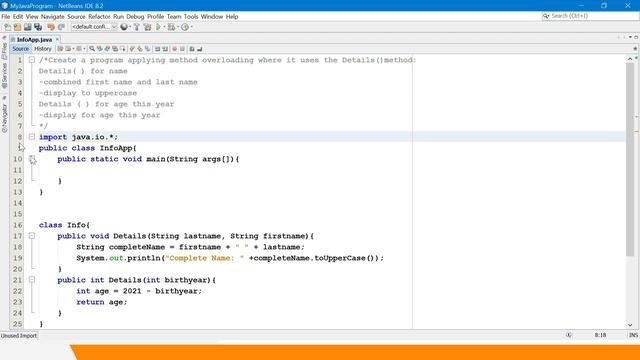Select the InfoApp.java editor tab
The image size is (640, 360).
coord(34,40)
